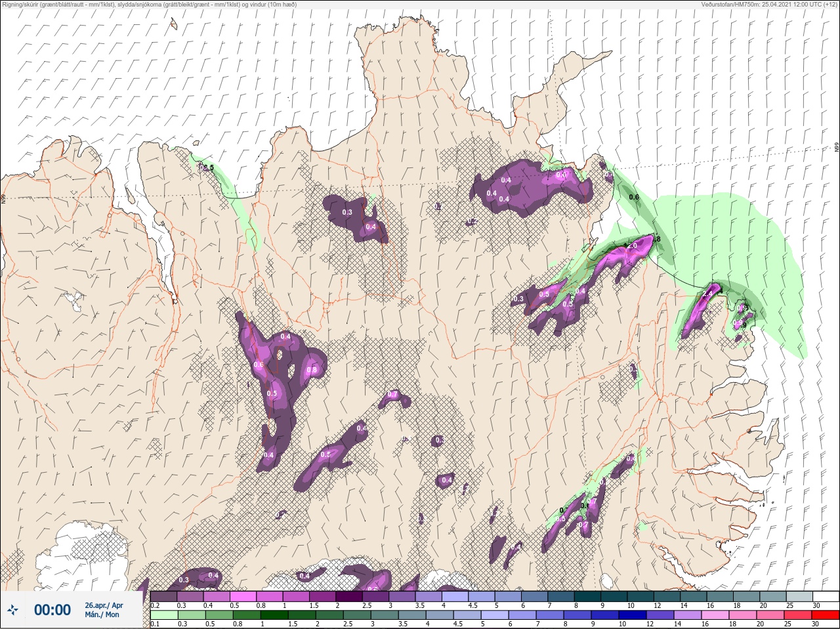The width and height of the screenshot is (840, 629).
Task: Click the 00:00 forecast time display
Action: [52, 610]
